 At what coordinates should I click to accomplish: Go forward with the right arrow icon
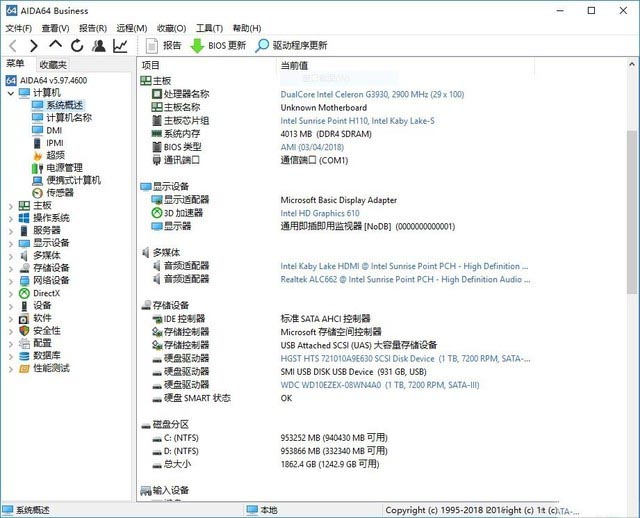(34, 46)
